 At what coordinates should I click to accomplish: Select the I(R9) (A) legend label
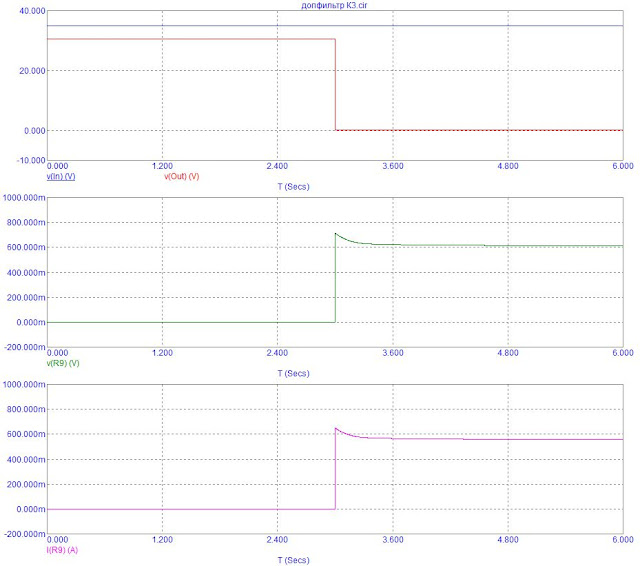tap(62, 550)
